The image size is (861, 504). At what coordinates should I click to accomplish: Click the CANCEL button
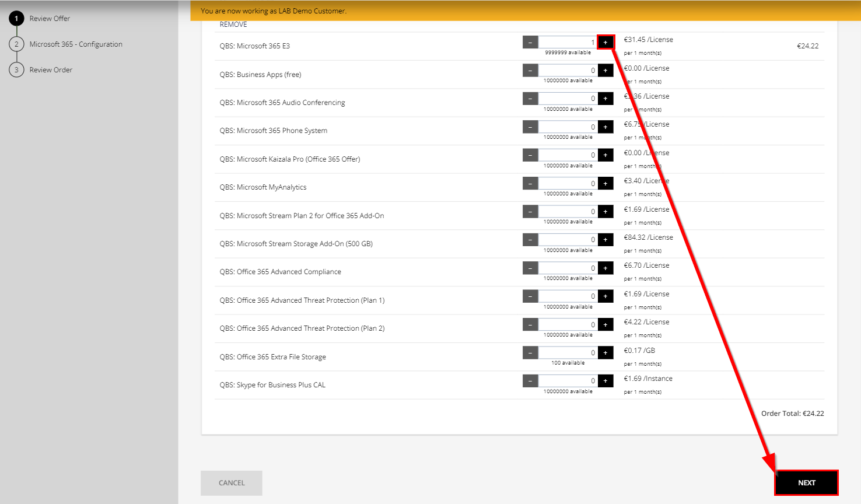(232, 483)
